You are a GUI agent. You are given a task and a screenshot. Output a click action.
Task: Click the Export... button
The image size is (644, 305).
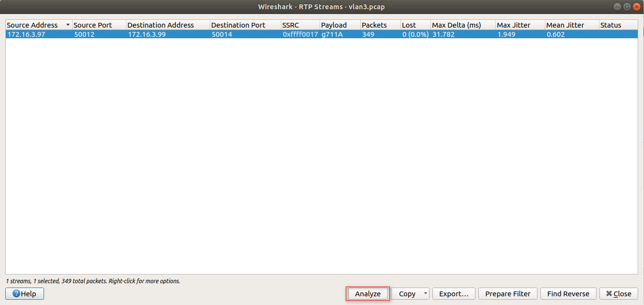coord(454,294)
